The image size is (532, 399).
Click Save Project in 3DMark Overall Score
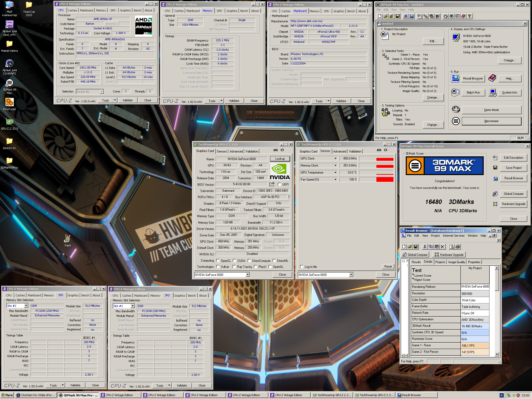514,168
